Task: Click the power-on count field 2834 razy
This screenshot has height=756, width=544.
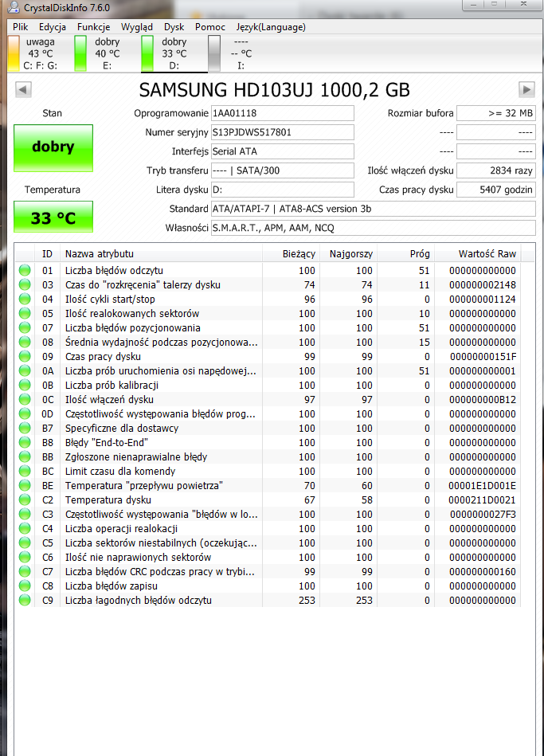Action: click(495, 170)
